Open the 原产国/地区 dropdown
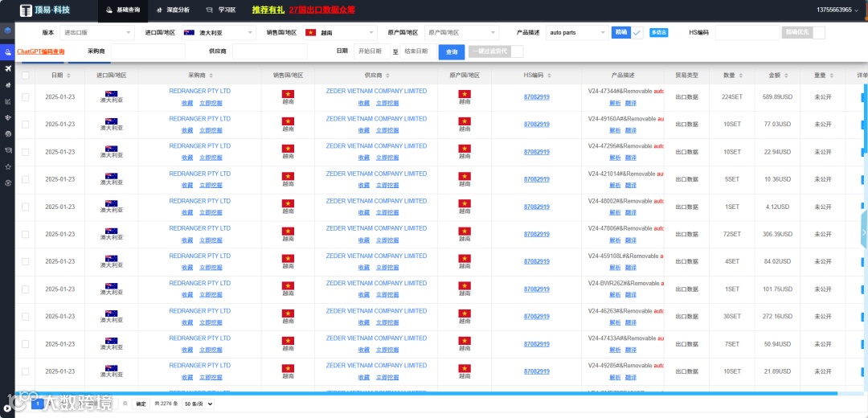Viewport: 868px width, 418px height. tap(461, 33)
